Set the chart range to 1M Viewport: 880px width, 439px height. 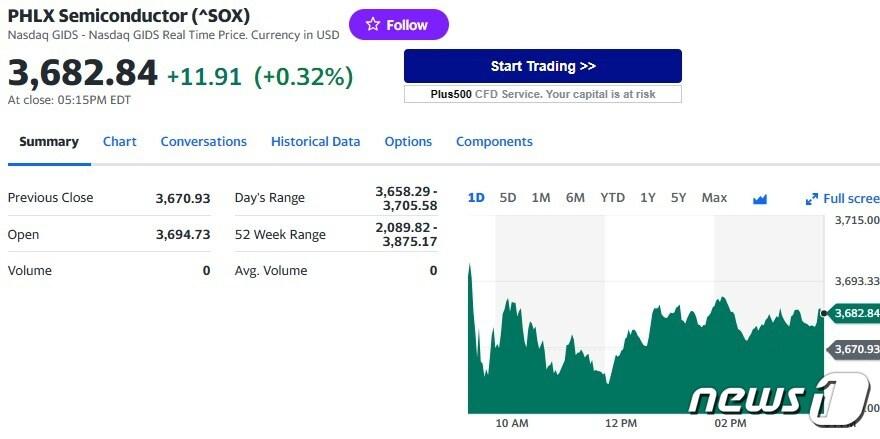(541, 198)
